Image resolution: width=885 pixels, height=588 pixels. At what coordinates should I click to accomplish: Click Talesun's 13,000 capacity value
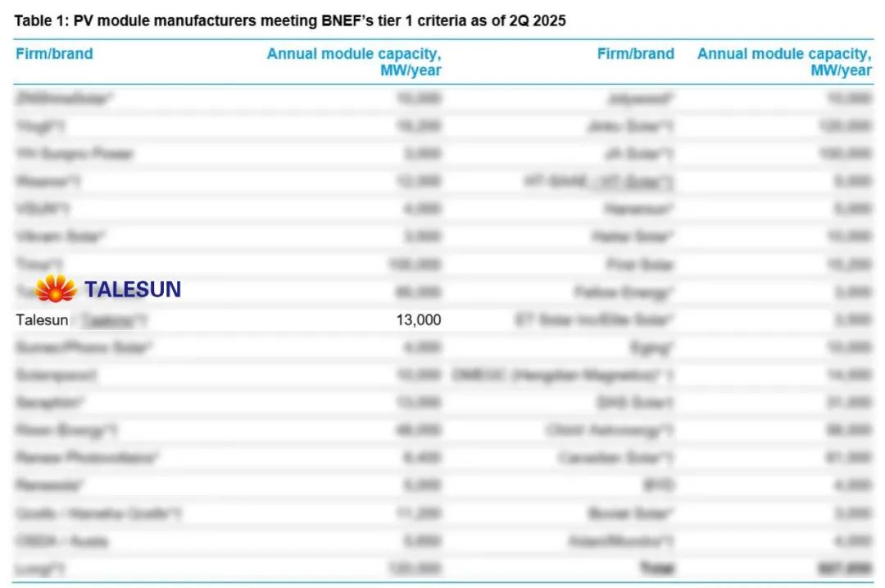[x=418, y=320]
